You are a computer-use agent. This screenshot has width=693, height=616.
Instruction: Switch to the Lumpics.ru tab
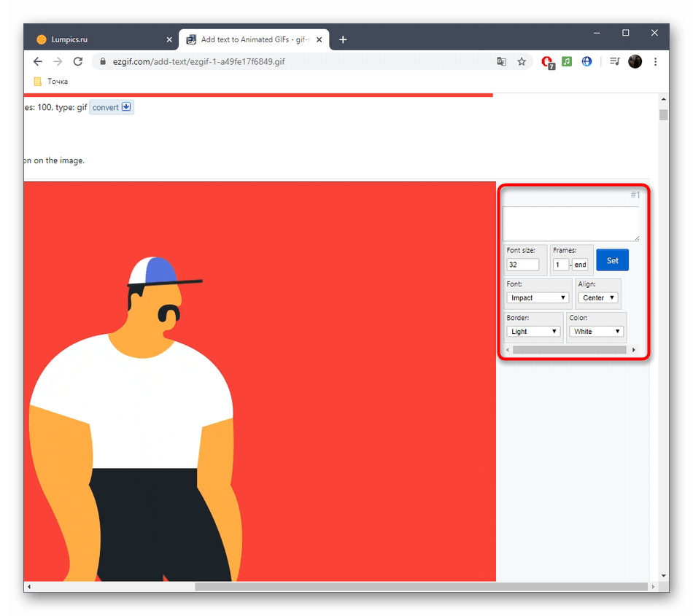coord(103,40)
